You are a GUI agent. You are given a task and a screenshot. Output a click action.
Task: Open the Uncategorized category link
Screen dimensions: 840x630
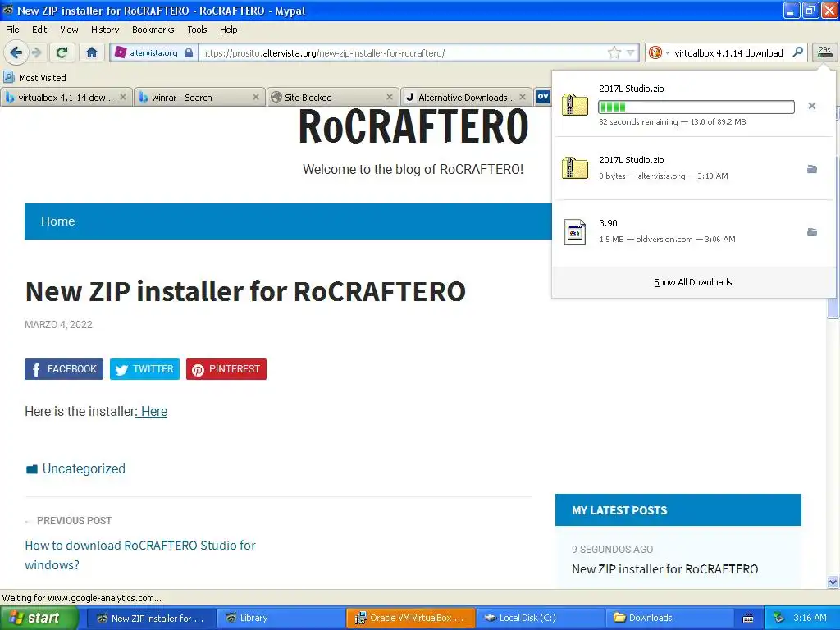(84, 468)
